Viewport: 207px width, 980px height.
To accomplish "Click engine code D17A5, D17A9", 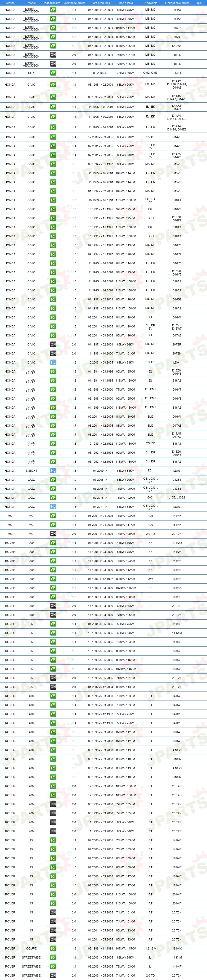I will [177, 435].
